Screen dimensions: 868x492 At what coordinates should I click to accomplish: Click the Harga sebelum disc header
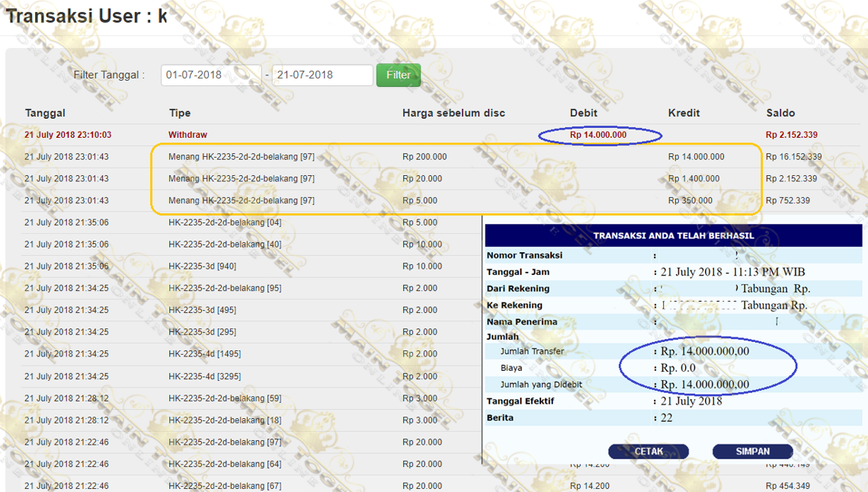tap(453, 113)
